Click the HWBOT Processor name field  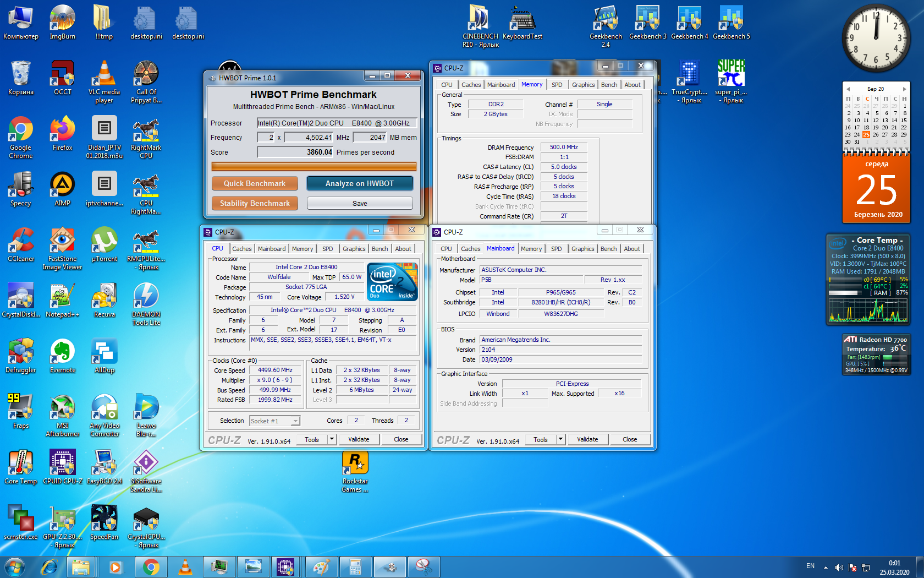pos(337,123)
